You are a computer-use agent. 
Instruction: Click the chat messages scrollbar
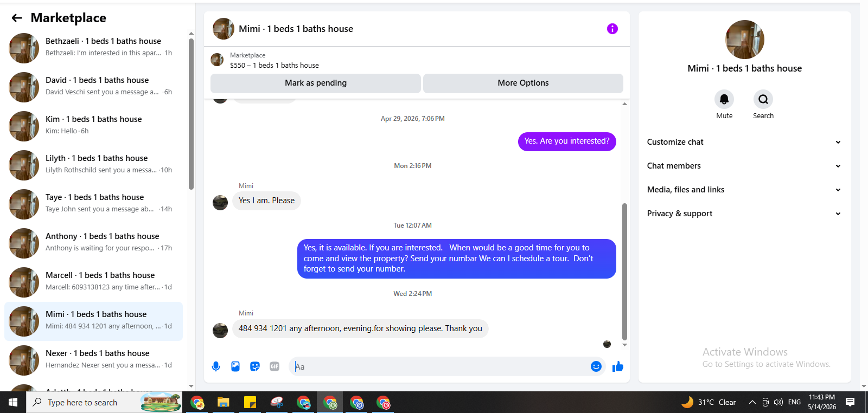coord(624,271)
